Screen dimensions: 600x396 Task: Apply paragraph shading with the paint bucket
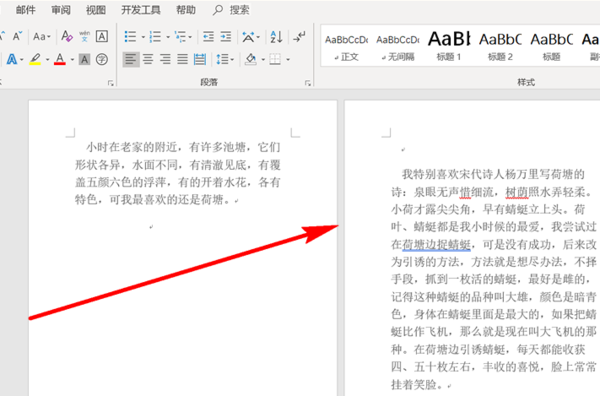coord(251,59)
